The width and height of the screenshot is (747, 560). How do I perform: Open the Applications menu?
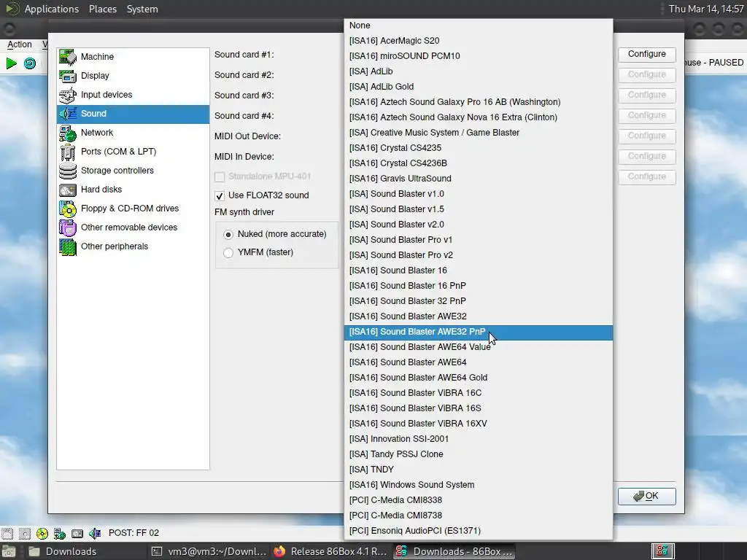click(52, 9)
